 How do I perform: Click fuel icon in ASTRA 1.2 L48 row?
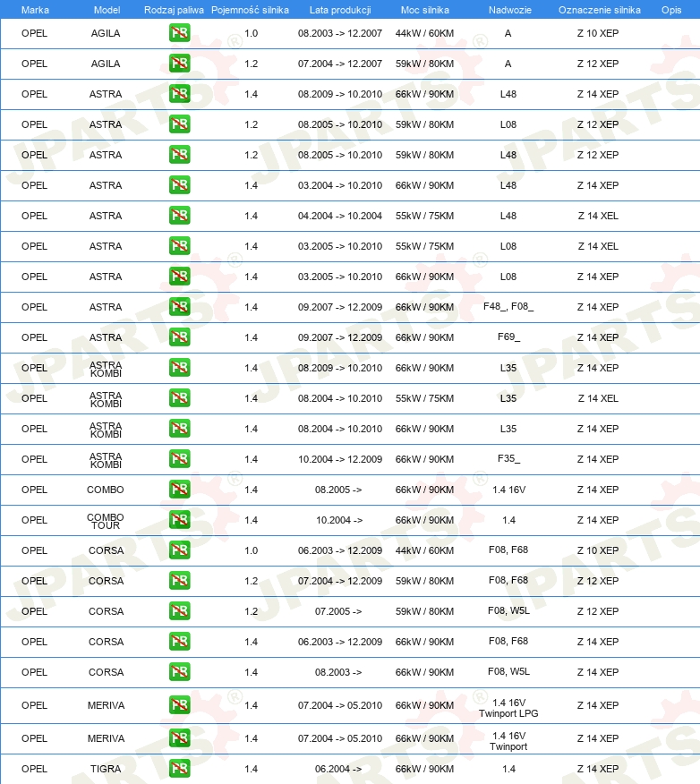click(180, 155)
